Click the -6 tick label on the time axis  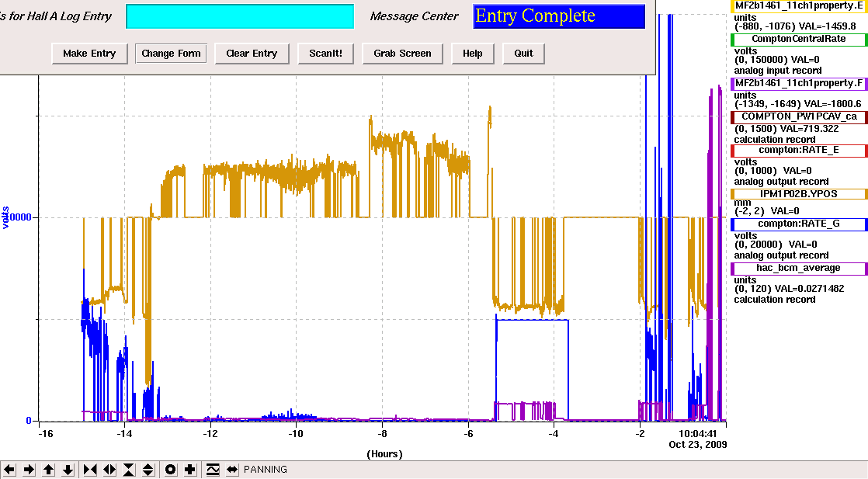(467, 434)
